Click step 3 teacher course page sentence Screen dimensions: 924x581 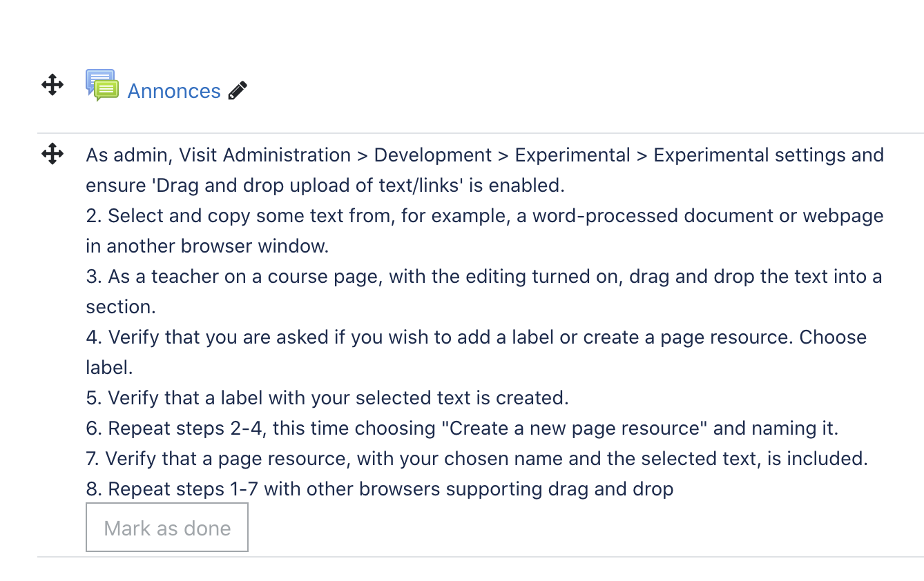tap(483, 276)
